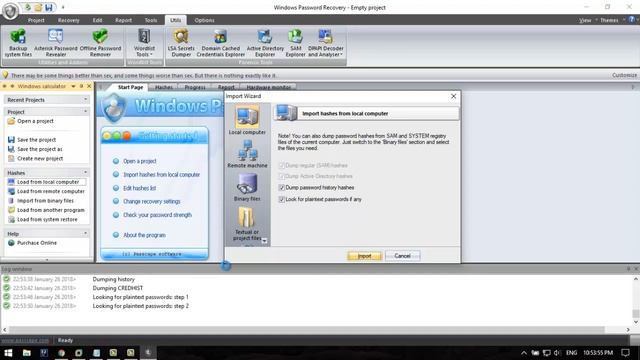This screenshot has width=640, height=360.
Task: Toggle Dump regular SAM hashes checkbox
Action: tap(281, 165)
